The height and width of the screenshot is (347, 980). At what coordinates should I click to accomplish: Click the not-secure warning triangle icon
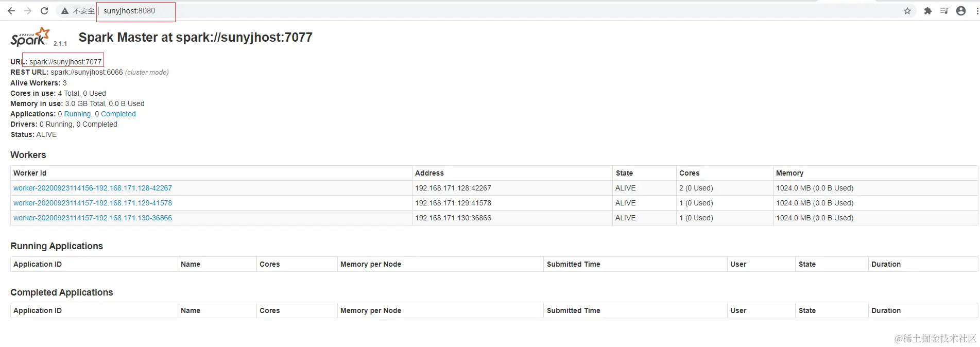(x=65, y=11)
